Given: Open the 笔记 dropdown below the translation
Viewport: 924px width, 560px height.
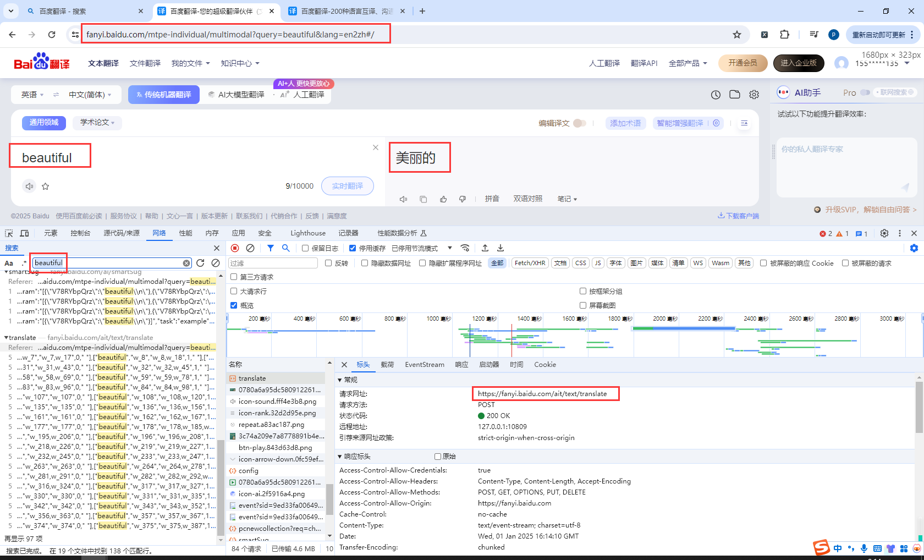Looking at the screenshot, I should (x=567, y=199).
